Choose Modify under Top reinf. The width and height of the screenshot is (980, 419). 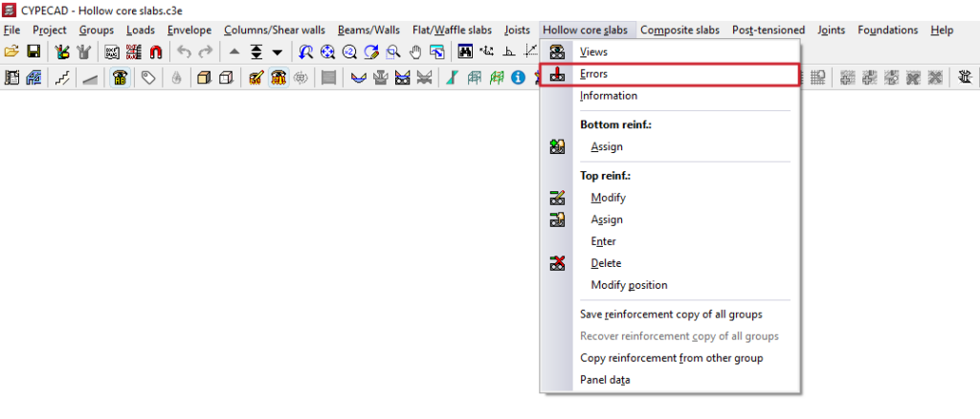click(670, 197)
